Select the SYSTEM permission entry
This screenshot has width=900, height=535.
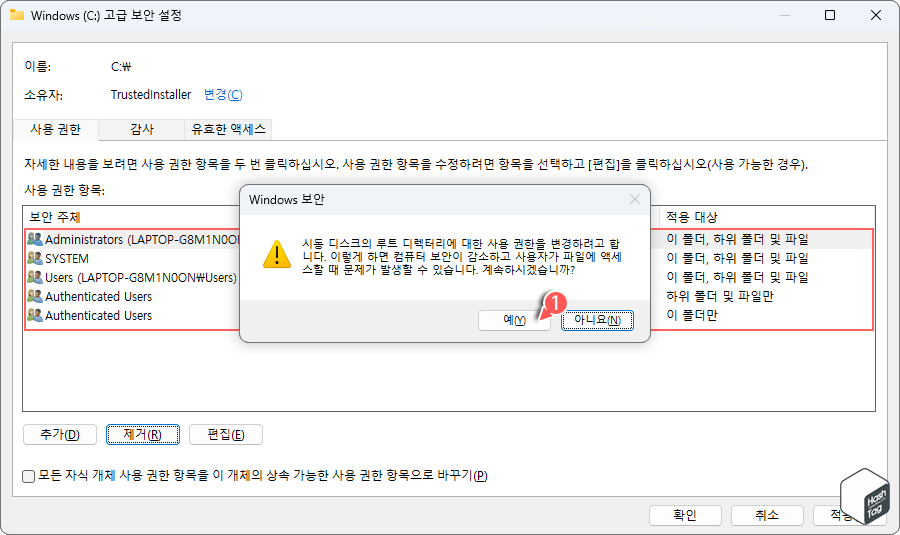[x=449, y=258]
